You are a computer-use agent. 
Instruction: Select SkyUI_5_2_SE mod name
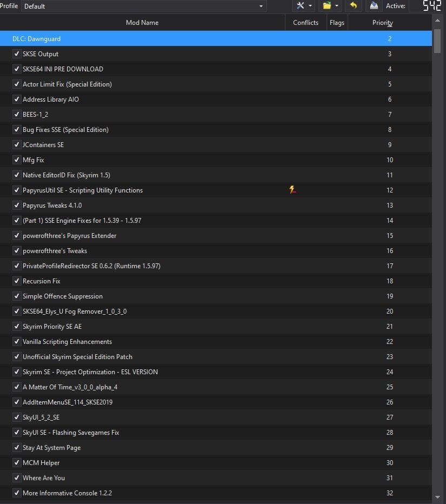[41, 417]
